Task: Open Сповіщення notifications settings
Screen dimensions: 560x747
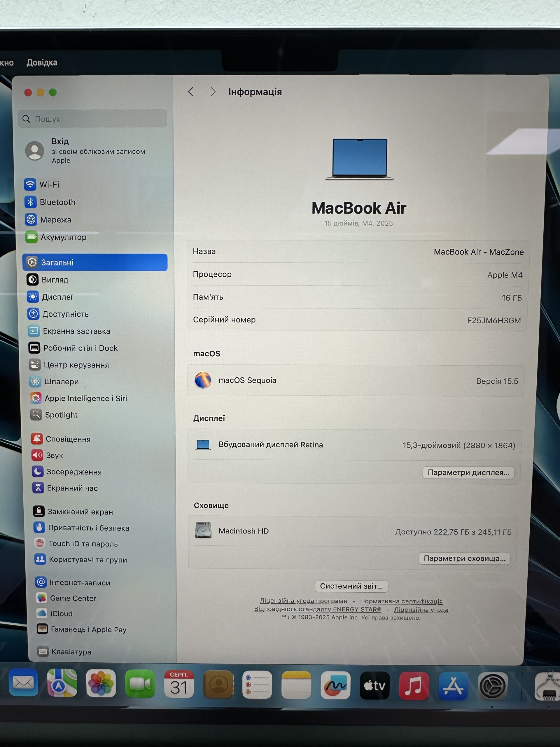Action: pos(61,439)
